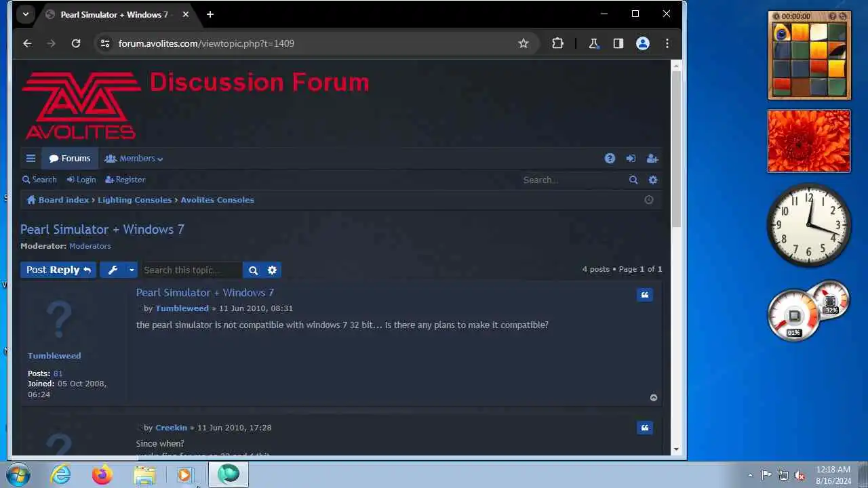Click the Avolites logo

coord(81,105)
